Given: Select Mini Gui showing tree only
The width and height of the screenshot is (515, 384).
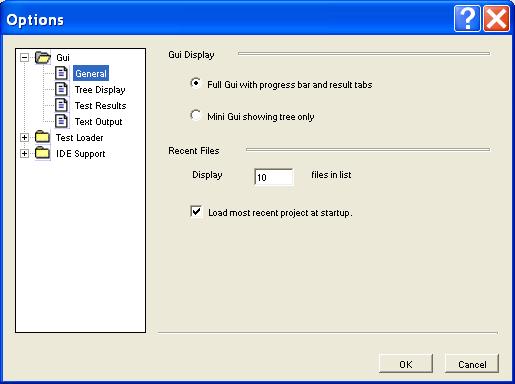Looking at the screenshot, I should pos(196,115).
